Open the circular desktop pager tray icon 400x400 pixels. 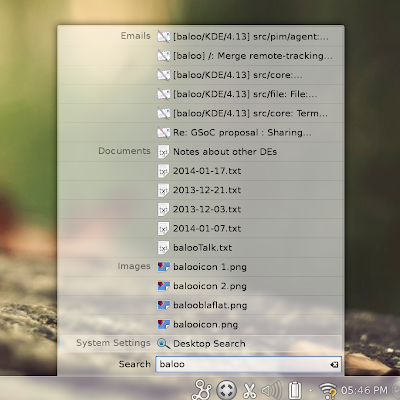(227, 390)
